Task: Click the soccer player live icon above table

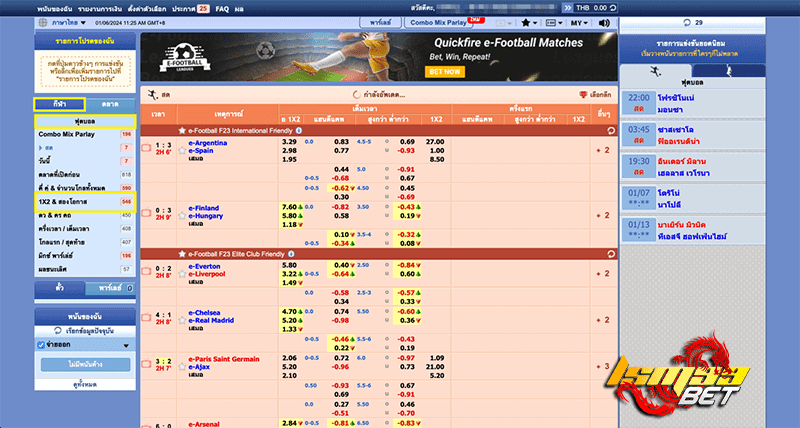Action: (153, 94)
